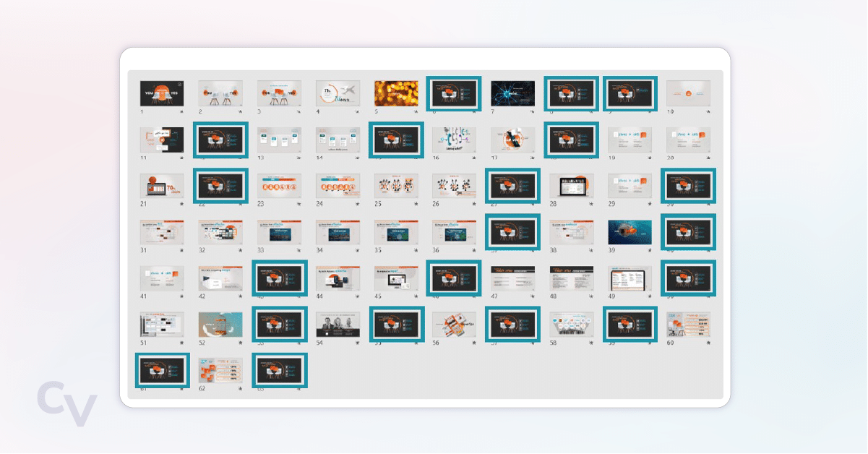Select the highlighted slide 22 thumbnail
Screen dimensions: 868x454
(x=220, y=186)
